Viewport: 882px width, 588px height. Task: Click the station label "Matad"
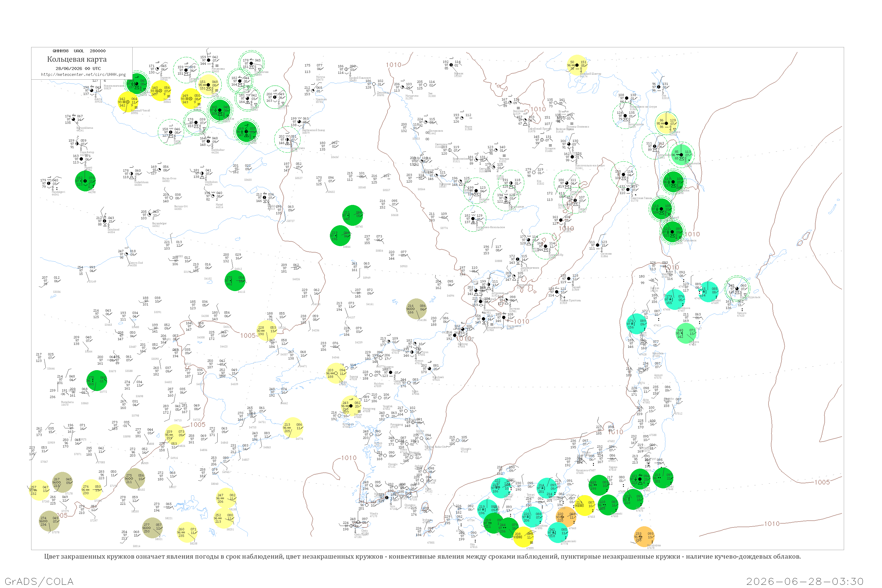219,204
